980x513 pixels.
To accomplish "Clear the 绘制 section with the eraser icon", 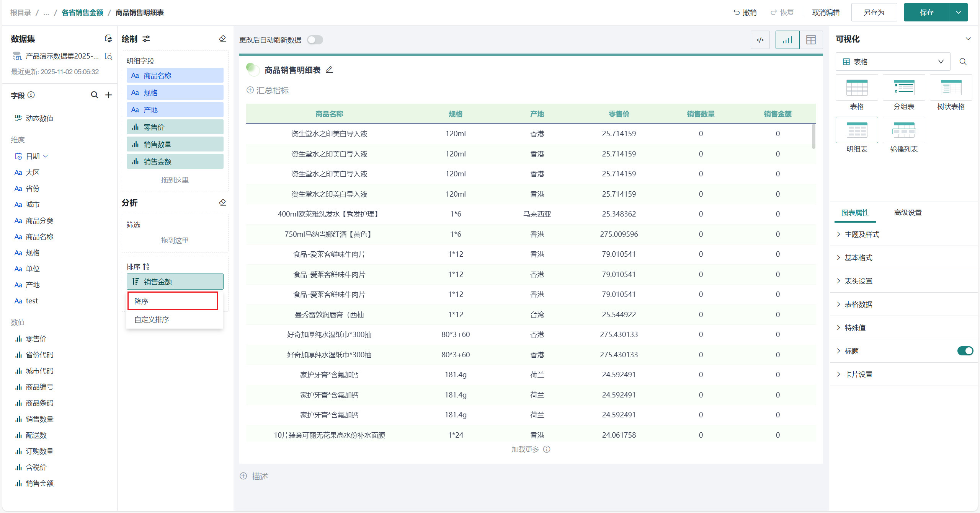I will [x=222, y=39].
